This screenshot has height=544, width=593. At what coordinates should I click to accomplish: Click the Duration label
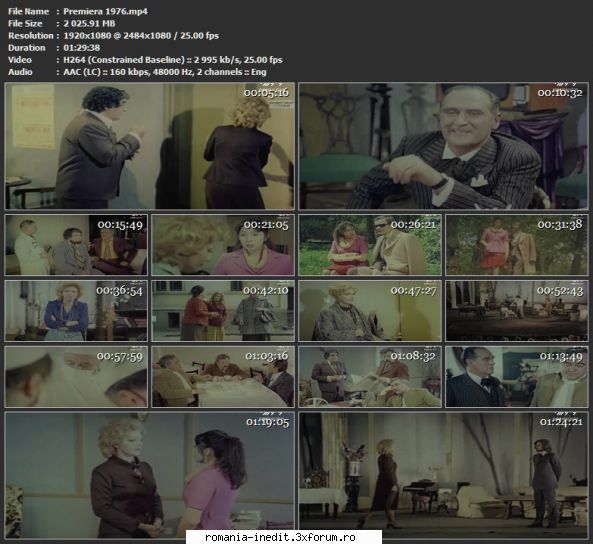pyautogui.click(x=26, y=48)
